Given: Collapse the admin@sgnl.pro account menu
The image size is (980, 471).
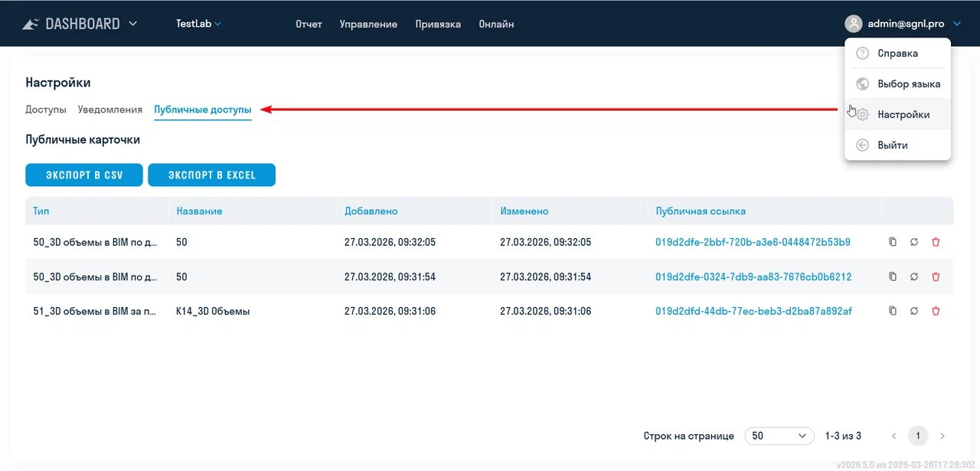Looking at the screenshot, I should pos(956,24).
